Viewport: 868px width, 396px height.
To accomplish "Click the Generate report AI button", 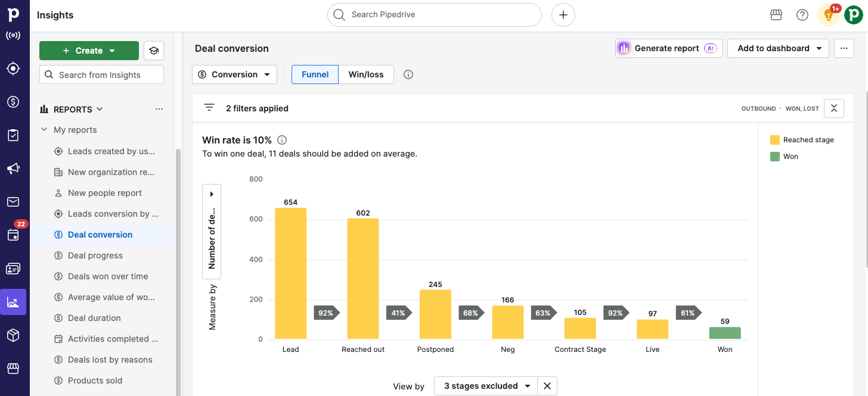I will [x=668, y=48].
